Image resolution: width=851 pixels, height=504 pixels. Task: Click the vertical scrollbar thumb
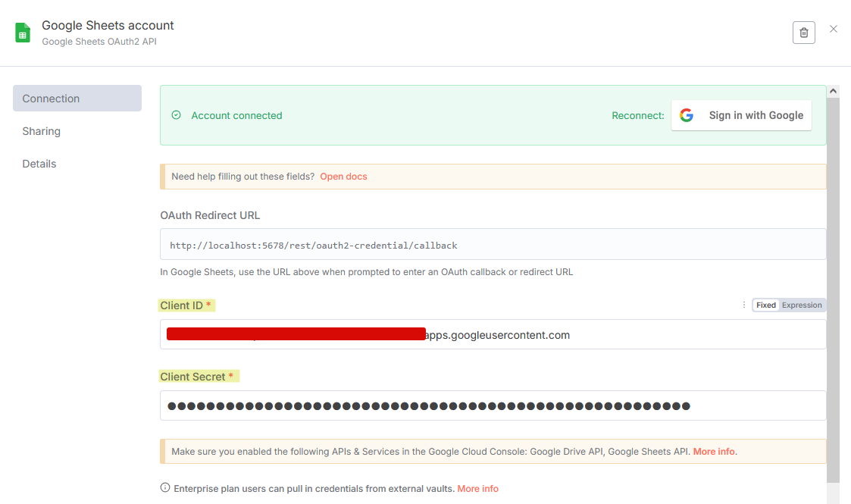tap(833, 290)
